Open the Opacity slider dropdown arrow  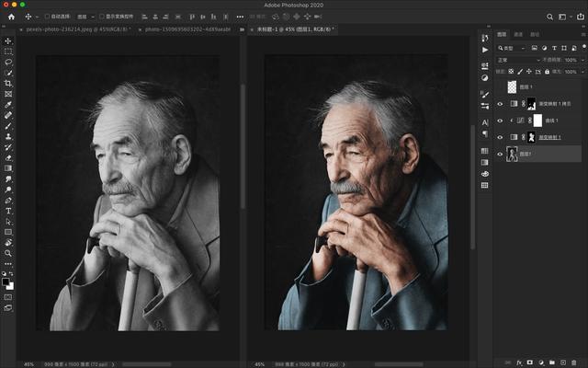coord(582,60)
